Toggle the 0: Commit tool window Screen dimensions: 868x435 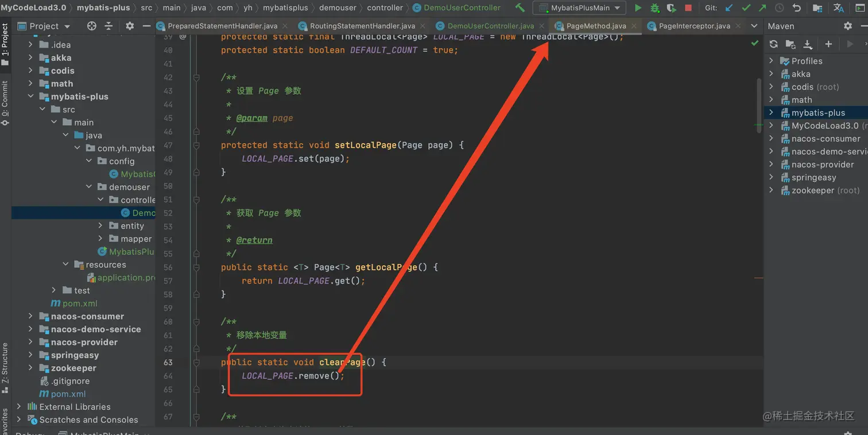5,103
